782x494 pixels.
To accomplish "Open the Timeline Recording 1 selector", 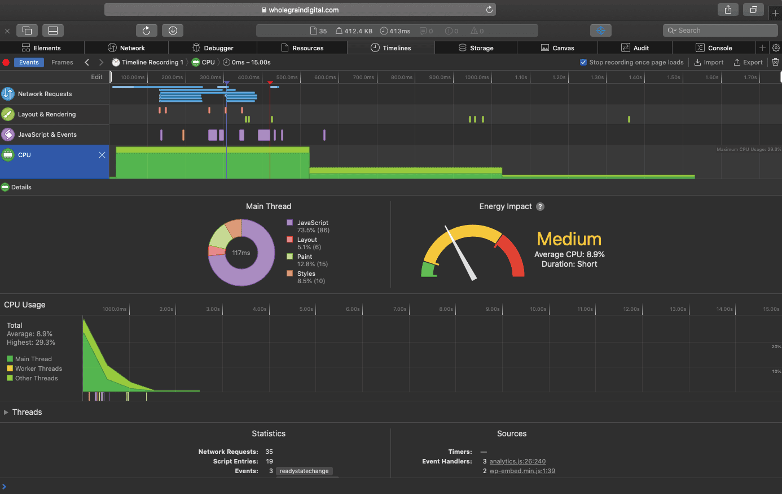I will (152, 62).
